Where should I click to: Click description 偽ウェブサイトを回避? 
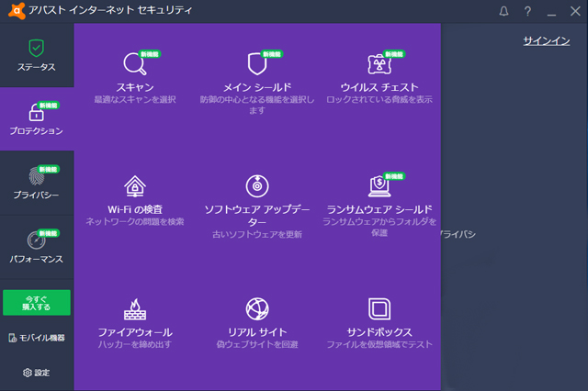[257, 344]
